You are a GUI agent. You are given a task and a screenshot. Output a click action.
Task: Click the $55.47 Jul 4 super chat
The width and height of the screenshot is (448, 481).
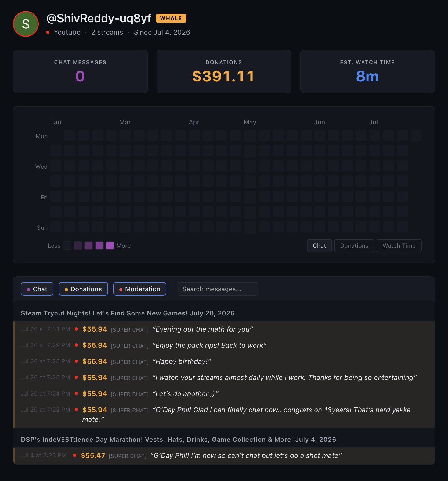tap(224, 455)
